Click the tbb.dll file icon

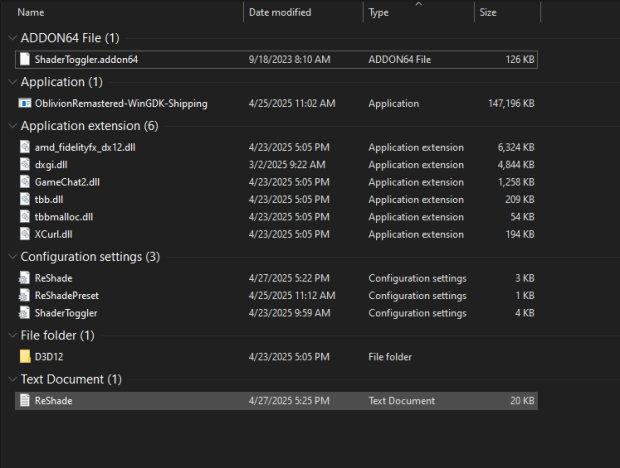click(25, 199)
